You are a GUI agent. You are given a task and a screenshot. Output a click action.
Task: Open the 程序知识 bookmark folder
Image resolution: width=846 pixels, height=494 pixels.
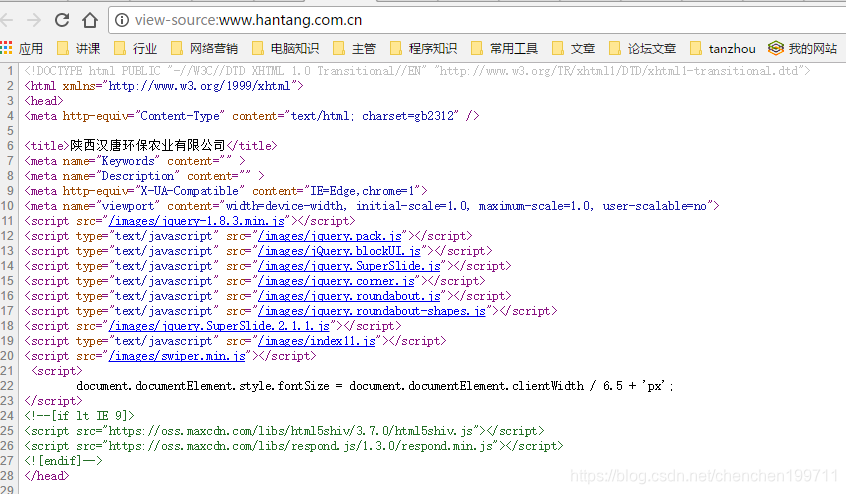pos(424,49)
